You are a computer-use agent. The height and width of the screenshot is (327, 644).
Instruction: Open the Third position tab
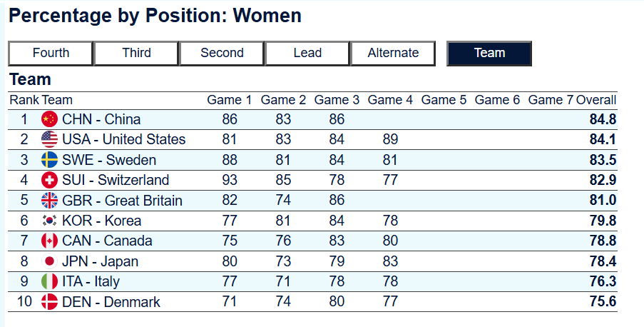click(136, 53)
